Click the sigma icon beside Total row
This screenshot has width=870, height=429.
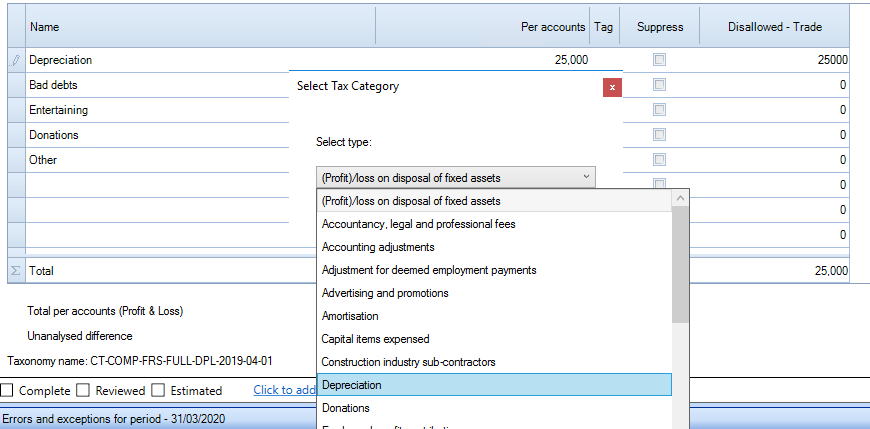tap(16, 271)
